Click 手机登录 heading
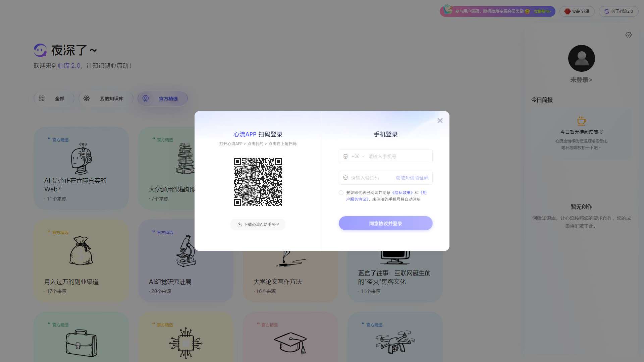 (386, 134)
